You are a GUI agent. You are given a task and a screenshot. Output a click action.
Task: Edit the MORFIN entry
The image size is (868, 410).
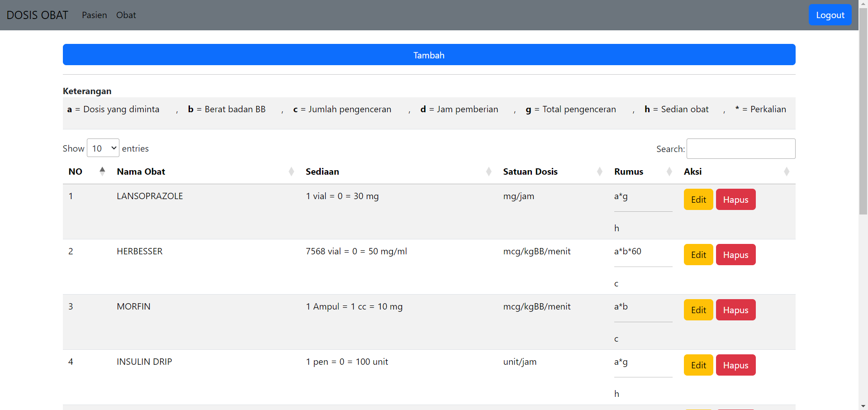(x=698, y=310)
